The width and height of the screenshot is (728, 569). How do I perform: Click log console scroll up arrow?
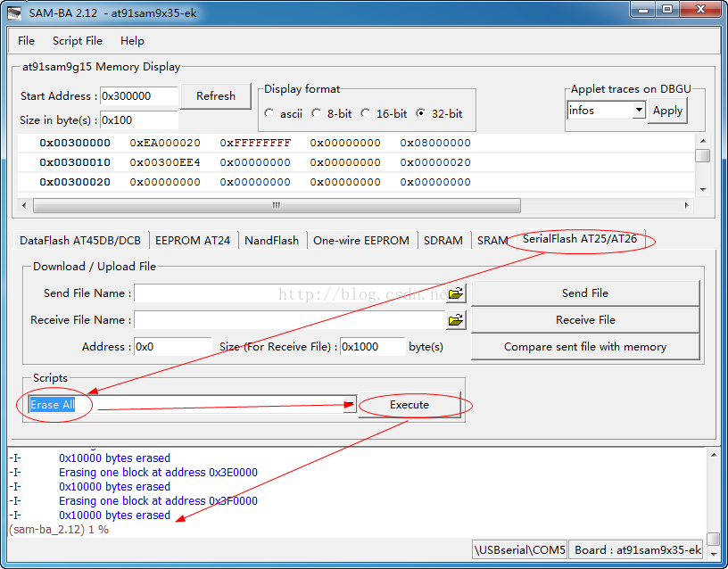[714, 456]
